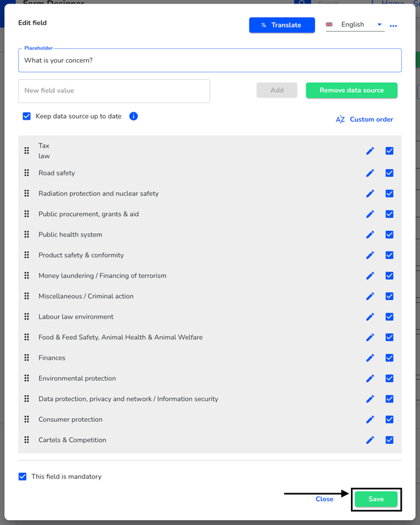Disable the Labour law environment checkbox
The height and width of the screenshot is (525, 420).
389,317
